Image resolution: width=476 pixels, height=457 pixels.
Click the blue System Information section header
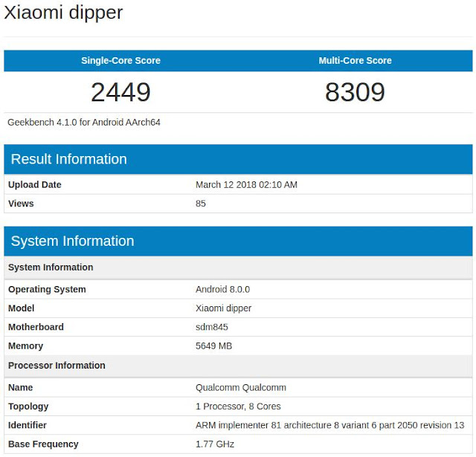(238, 241)
